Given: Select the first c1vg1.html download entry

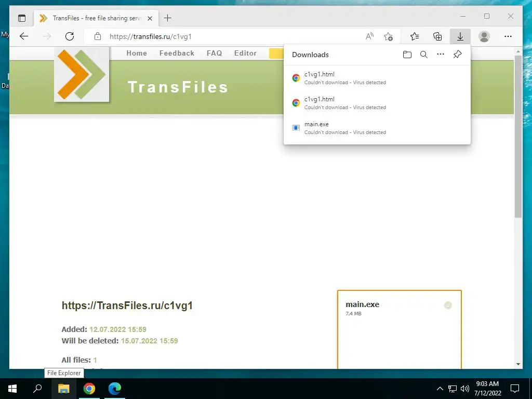Looking at the screenshot, I should [377, 78].
